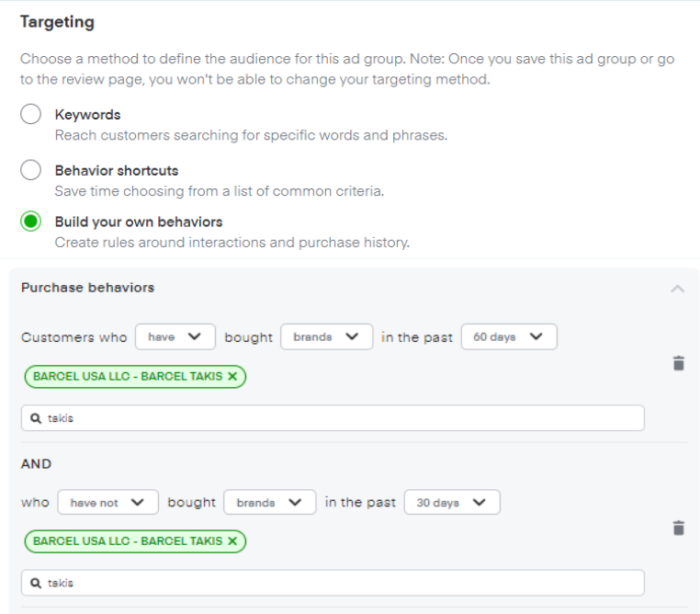Viewport: 700px width, 614px height.
Task: Choose the Behavior shortcuts radio option
Action: pos(31,170)
